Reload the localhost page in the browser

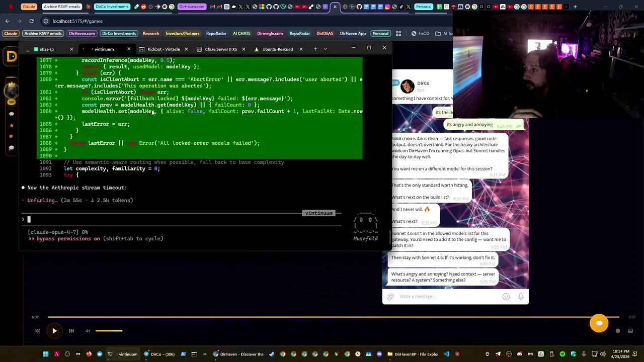[x=31, y=21]
